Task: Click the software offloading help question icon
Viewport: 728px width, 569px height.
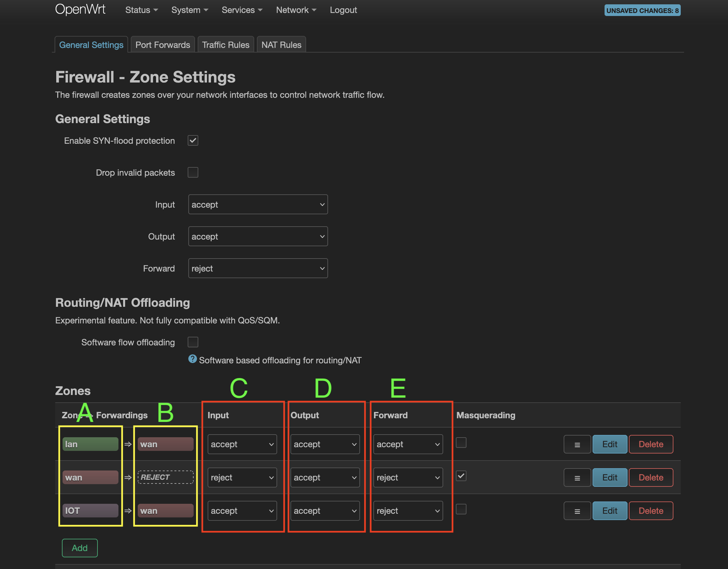Action: (192, 359)
